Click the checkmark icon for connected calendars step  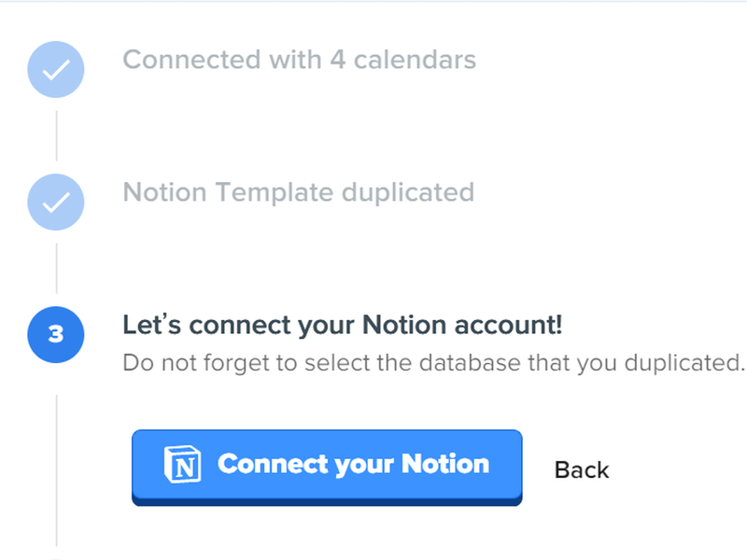pos(55,69)
